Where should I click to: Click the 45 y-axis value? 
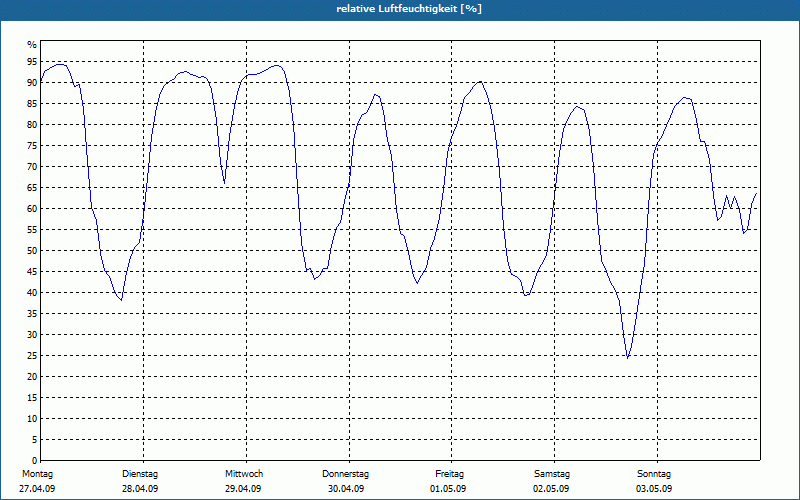pyautogui.click(x=32, y=272)
